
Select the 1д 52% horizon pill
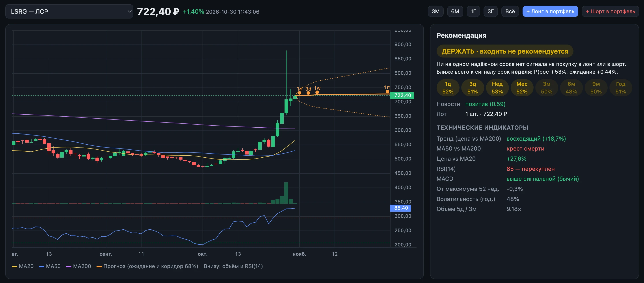448,88
